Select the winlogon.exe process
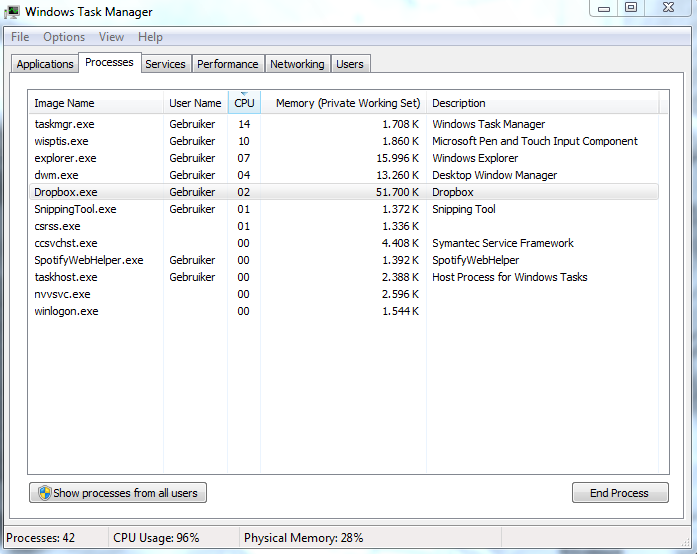 pyautogui.click(x=344, y=311)
